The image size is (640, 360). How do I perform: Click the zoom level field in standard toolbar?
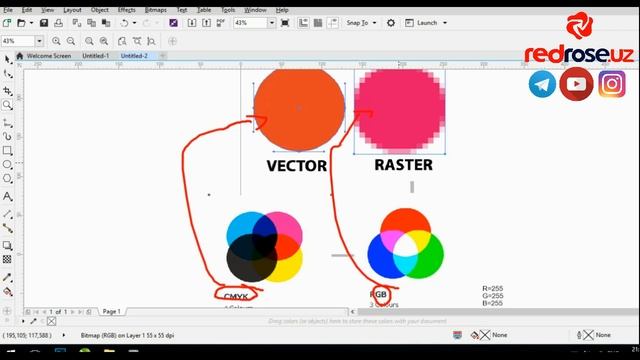click(250, 23)
